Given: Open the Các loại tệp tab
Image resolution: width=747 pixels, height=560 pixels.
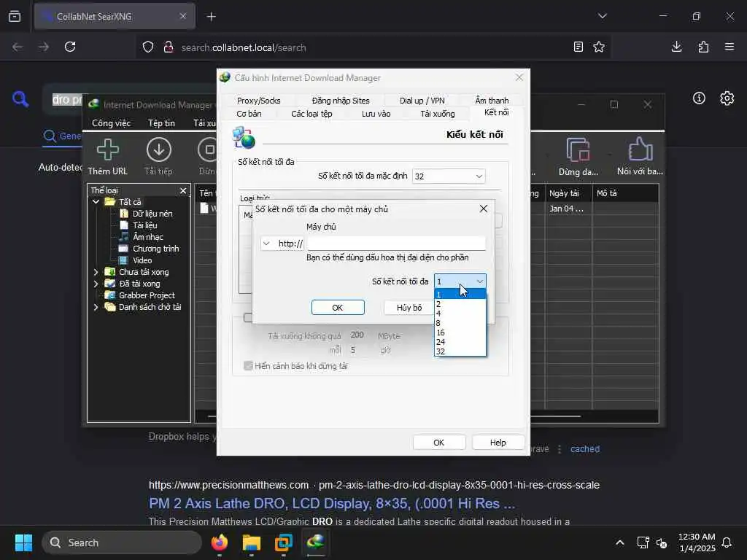Looking at the screenshot, I should pos(311,114).
